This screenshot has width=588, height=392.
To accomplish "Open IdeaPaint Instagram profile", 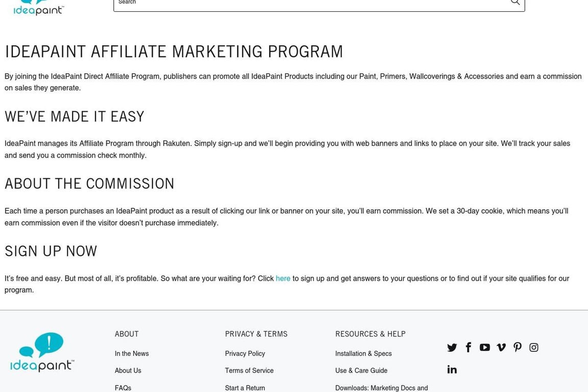I will pyautogui.click(x=534, y=348).
